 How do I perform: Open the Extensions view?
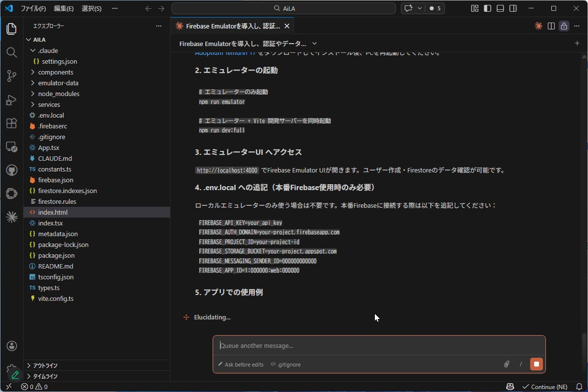(x=11, y=123)
